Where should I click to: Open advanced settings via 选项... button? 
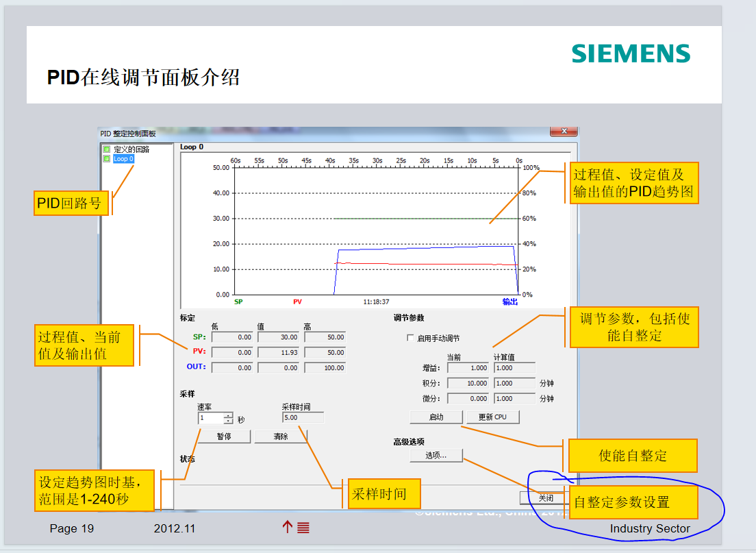click(436, 455)
